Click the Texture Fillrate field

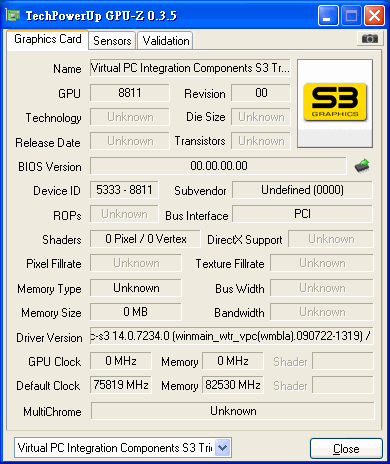(322, 263)
